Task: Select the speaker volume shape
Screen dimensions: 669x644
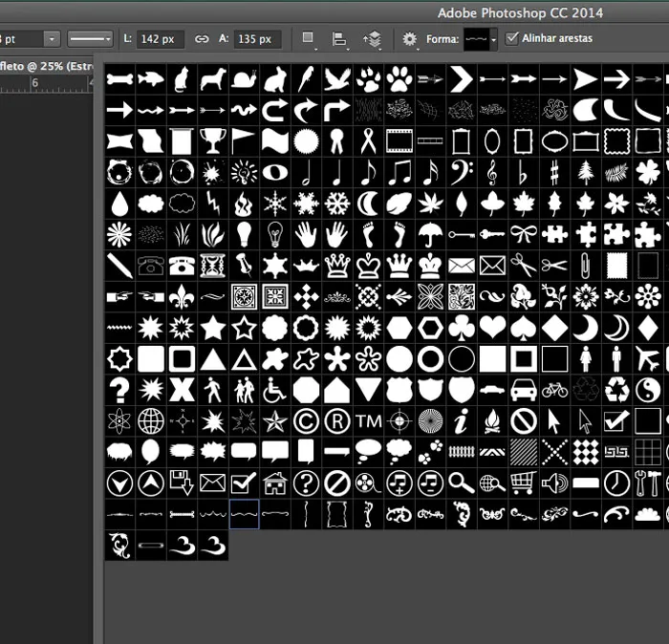Action: click(x=554, y=483)
